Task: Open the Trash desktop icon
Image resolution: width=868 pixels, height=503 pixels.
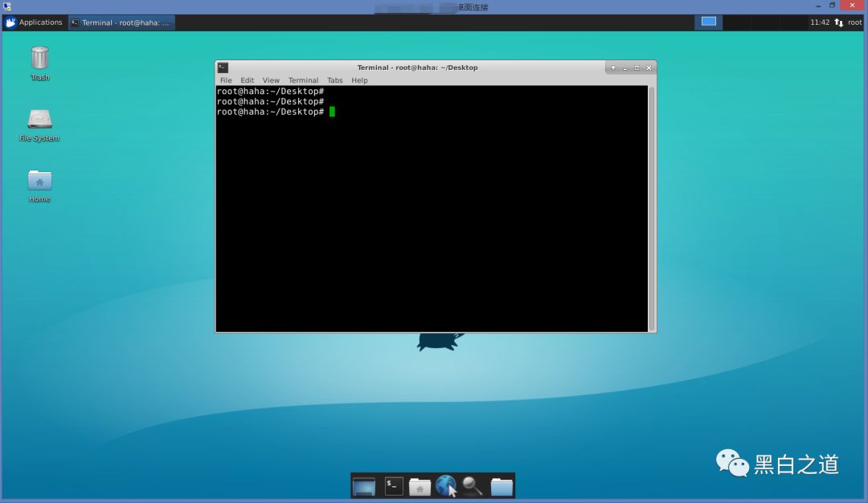Action: [x=39, y=60]
